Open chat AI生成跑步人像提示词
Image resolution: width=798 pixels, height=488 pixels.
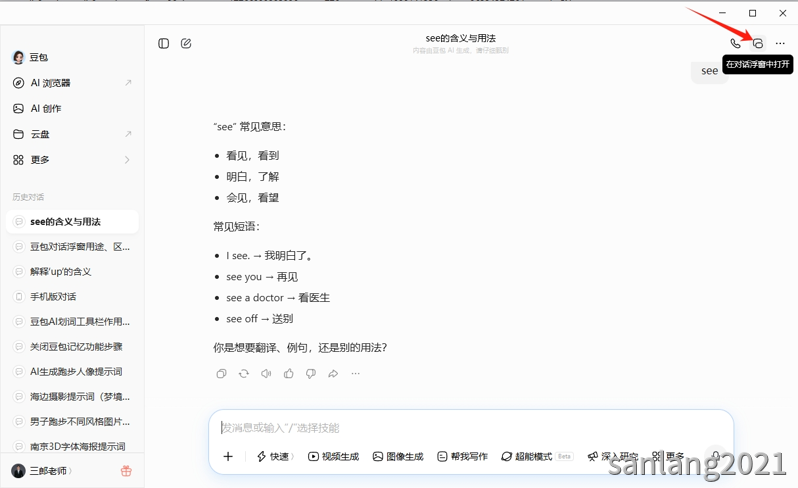[x=72, y=371]
